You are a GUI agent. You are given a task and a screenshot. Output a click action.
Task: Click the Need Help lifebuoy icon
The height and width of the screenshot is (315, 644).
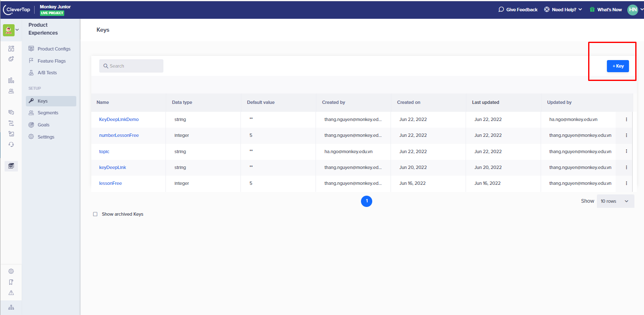tap(547, 10)
